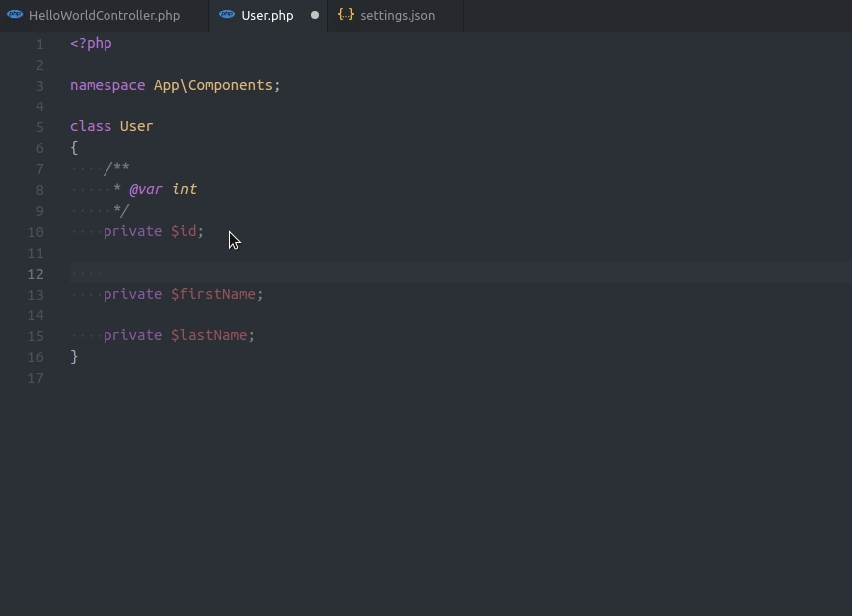Click the closing brace on line 16
The width and height of the screenshot is (852, 616).
point(74,357)
